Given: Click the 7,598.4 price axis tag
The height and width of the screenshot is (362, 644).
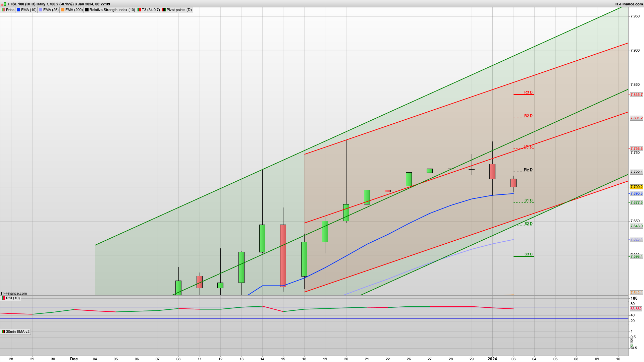Looking at the screenshot, I should pyautogui.click(x=636, y=257).
